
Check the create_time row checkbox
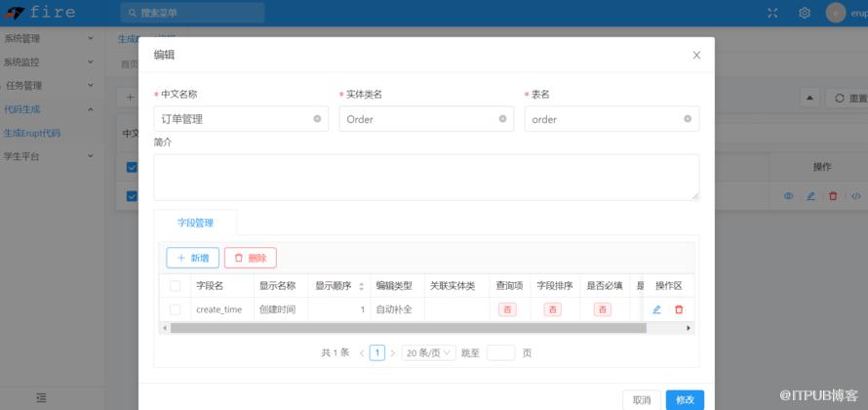pyautogui.click(x=175, y=309)
